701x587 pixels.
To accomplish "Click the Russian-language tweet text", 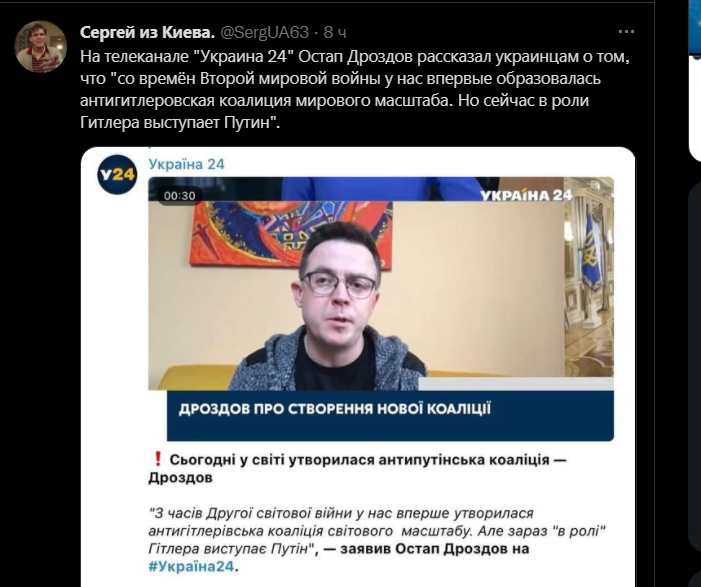I will 355,89.
